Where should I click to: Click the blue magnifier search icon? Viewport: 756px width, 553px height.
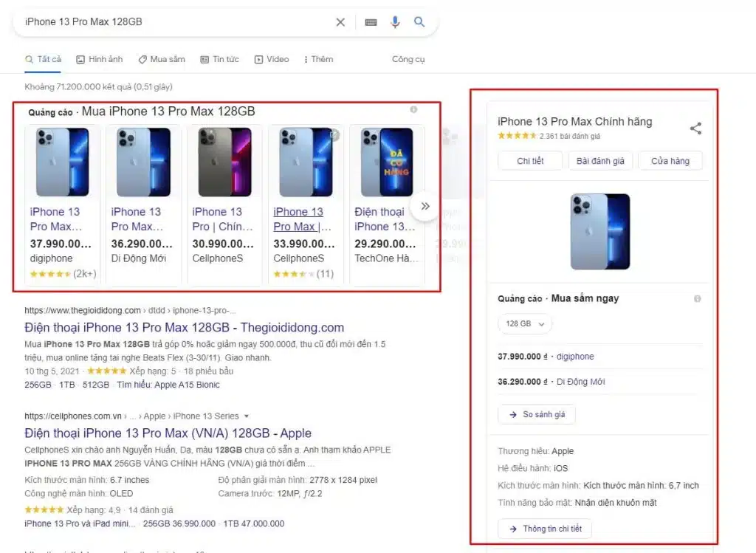(x=419, y=22)
